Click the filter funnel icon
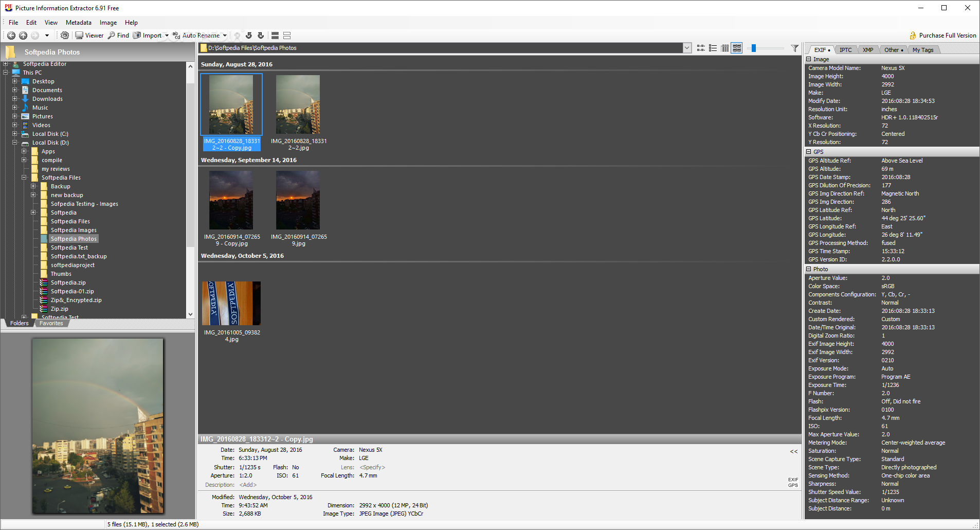Viewport: 980px width, 530px height. tap(795, 48)
